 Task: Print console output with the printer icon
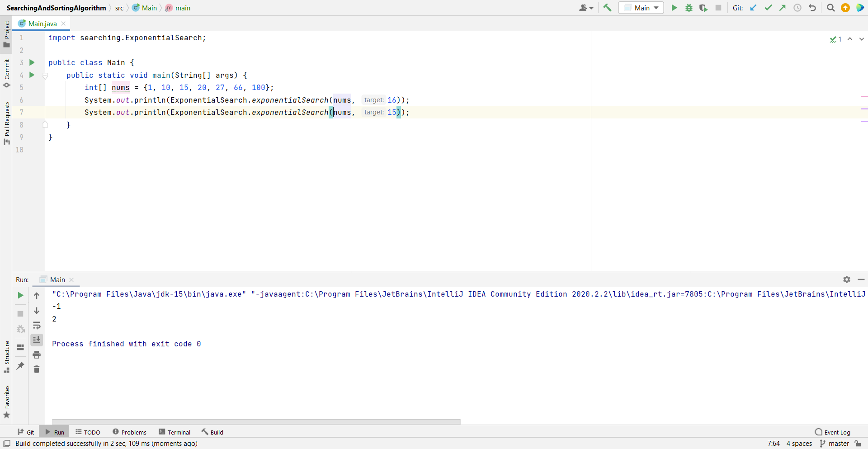[x=37, y=354]
